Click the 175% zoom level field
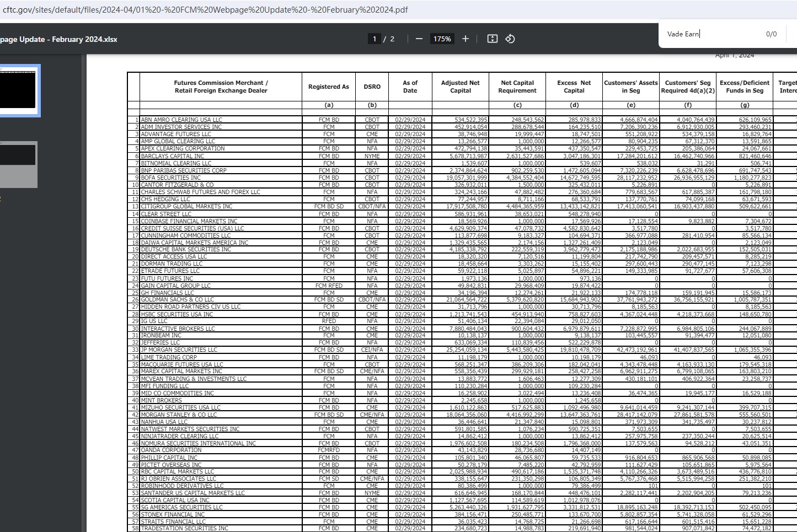This screenshot has width=797, height=532. click(442, 39)
